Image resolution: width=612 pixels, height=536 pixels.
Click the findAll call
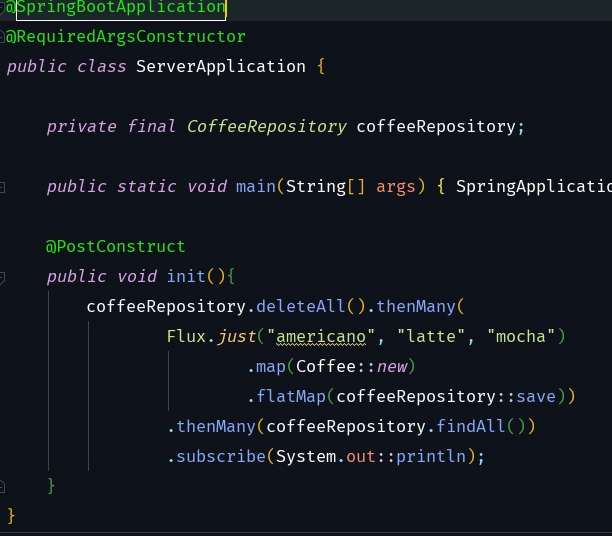471,426
